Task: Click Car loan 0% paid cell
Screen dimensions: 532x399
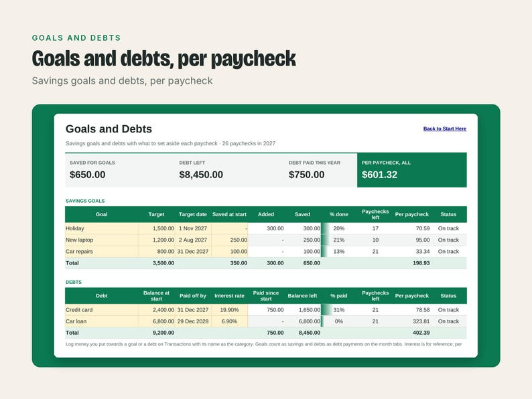Action: coord(338,321)
